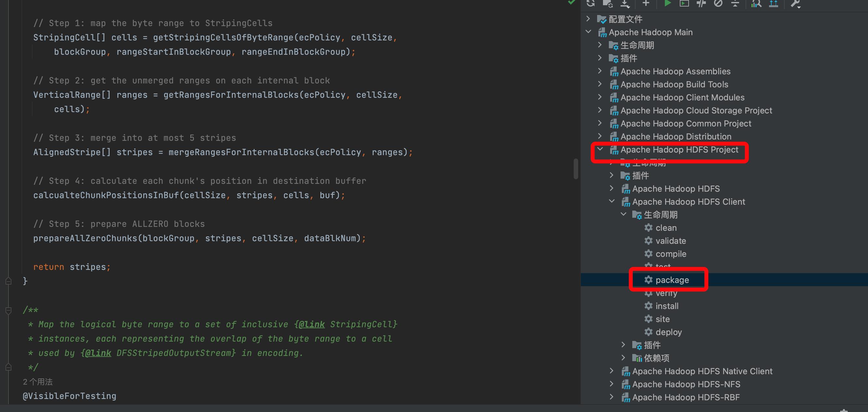This screenshot has width=868, height=412.
Task: Click 配置文件 folder icon
Action: [x=602, y=19]
